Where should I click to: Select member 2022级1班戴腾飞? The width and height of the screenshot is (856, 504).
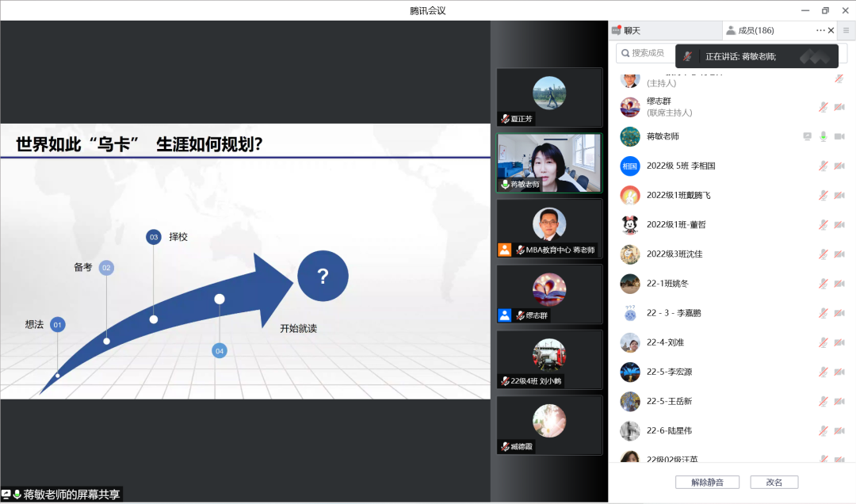tap(732, 196)
